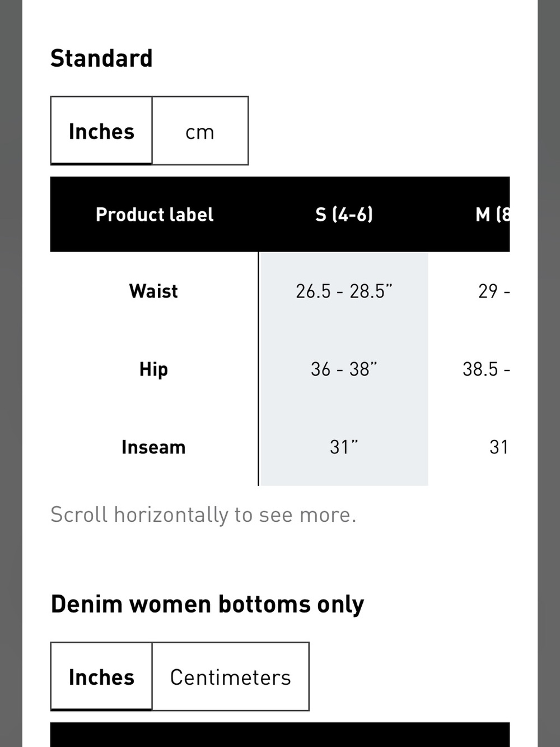Click the partially visible M column header

pyautogui.click(x=493, y=214)
